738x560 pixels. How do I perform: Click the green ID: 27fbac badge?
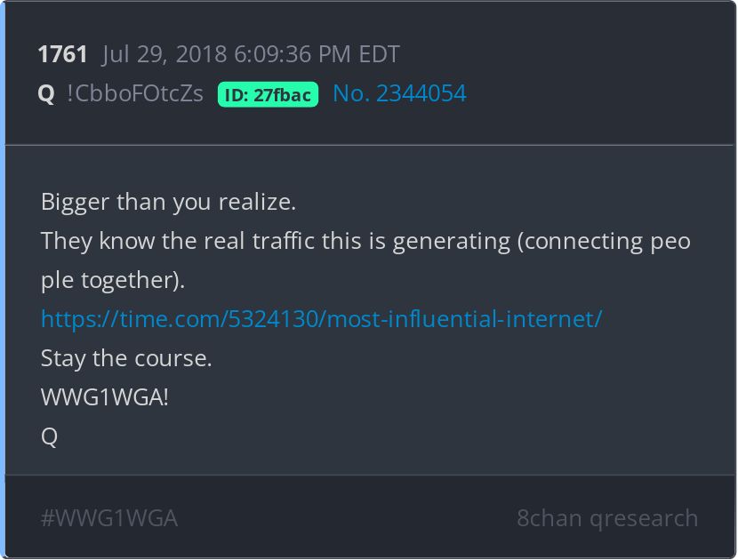(268, 94)
